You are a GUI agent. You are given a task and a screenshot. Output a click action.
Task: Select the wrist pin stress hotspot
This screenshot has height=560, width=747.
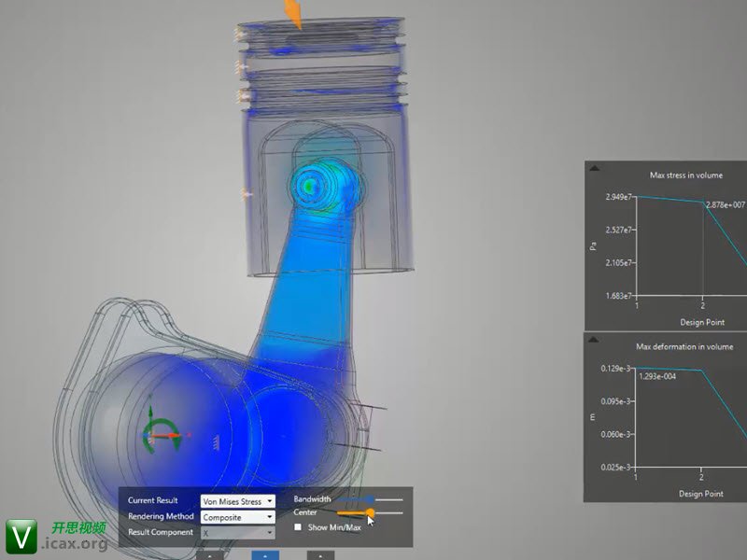pos(311,185)
